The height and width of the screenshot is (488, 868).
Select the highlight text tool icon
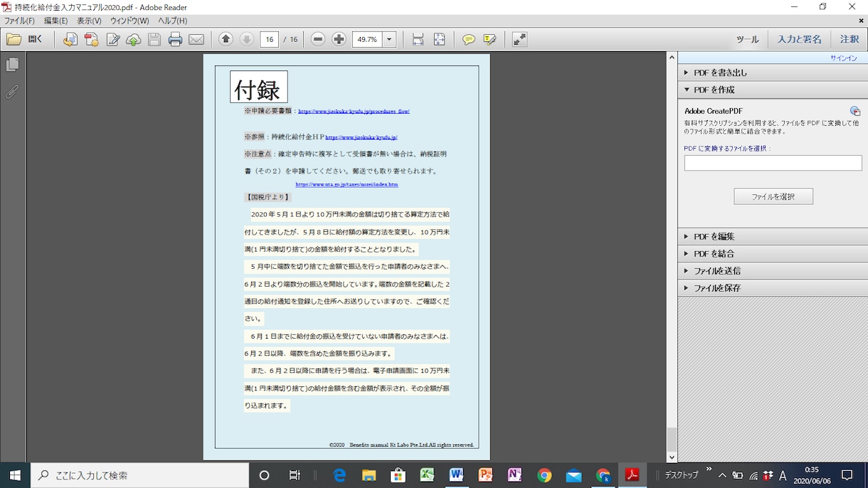click(x=490, y=40)
